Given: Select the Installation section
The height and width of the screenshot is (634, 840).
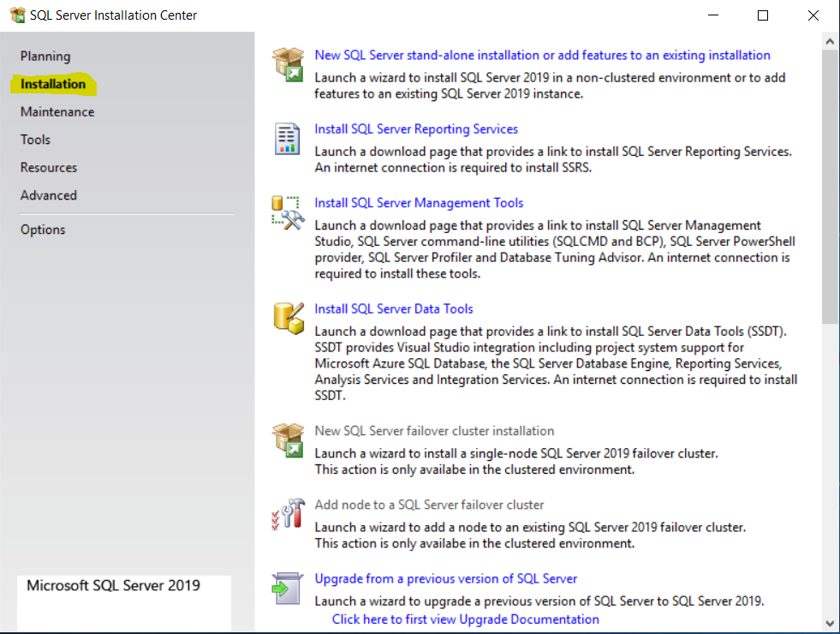Looking at the screenshot, I should 53,84.
